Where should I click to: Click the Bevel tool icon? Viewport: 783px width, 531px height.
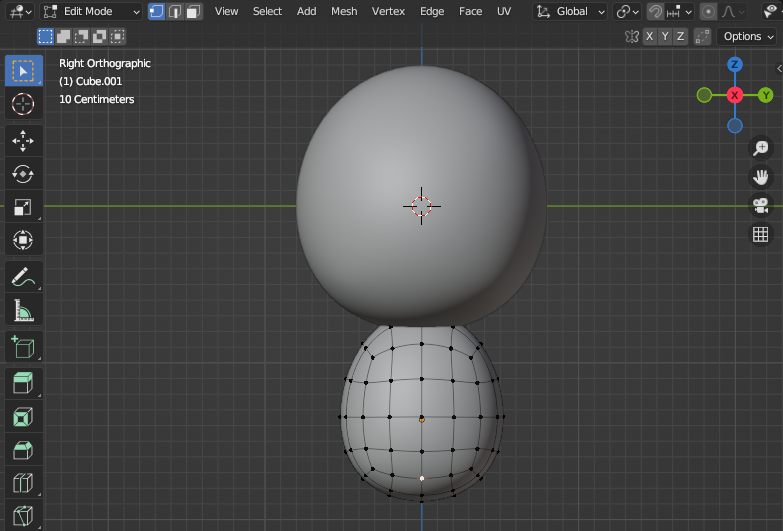click(23, 450)
